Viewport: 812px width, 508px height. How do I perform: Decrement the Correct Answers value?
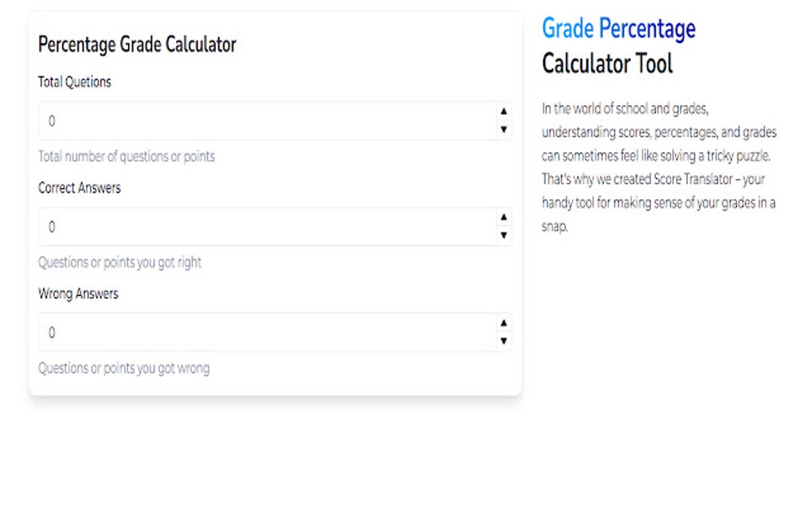(504, 234)
